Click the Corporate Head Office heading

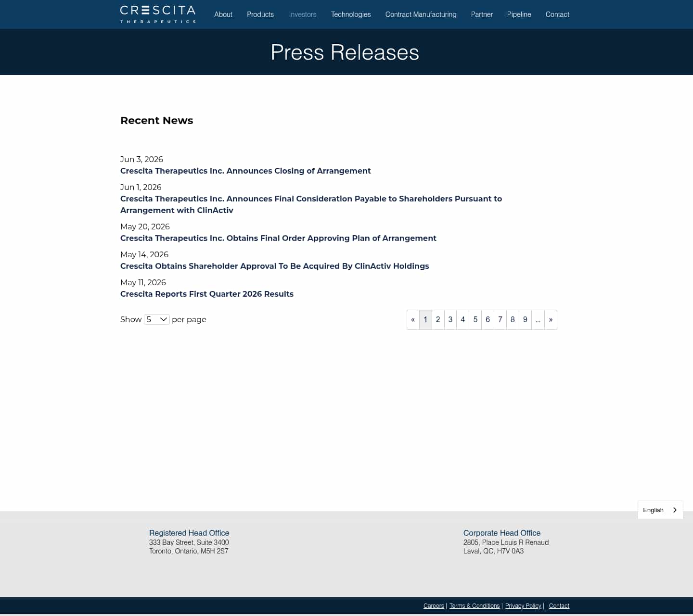point(502,533)
